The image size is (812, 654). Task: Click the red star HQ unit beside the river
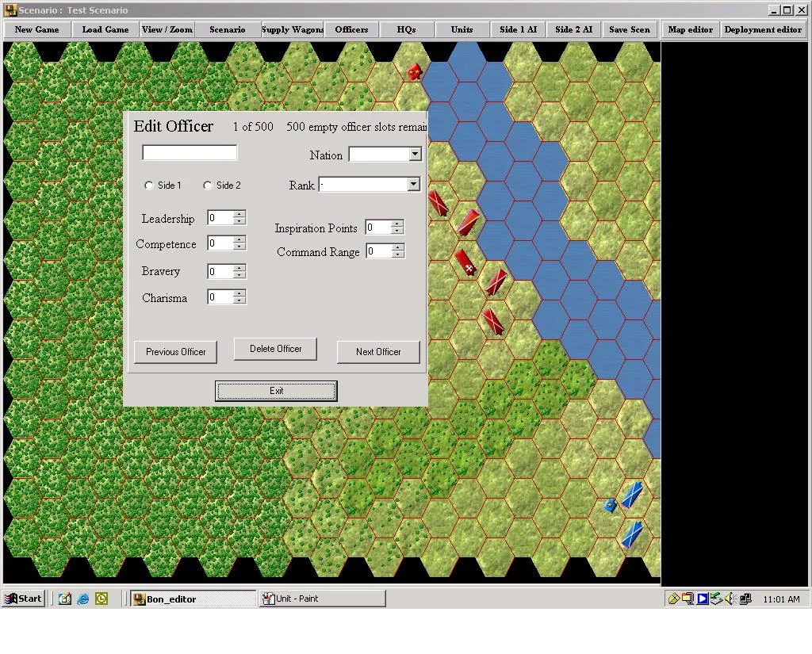[x=414, y=71]
